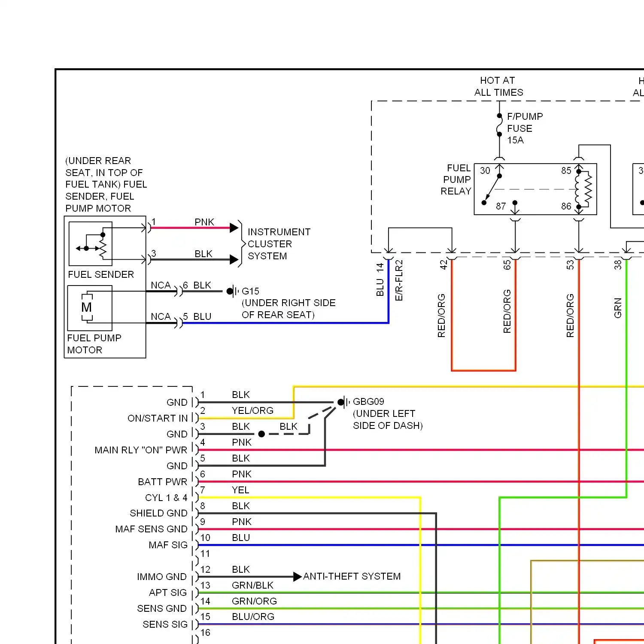644x644 pixels.
Task: Click the RED/ORG label at pin 65
Action: (507, 311)
